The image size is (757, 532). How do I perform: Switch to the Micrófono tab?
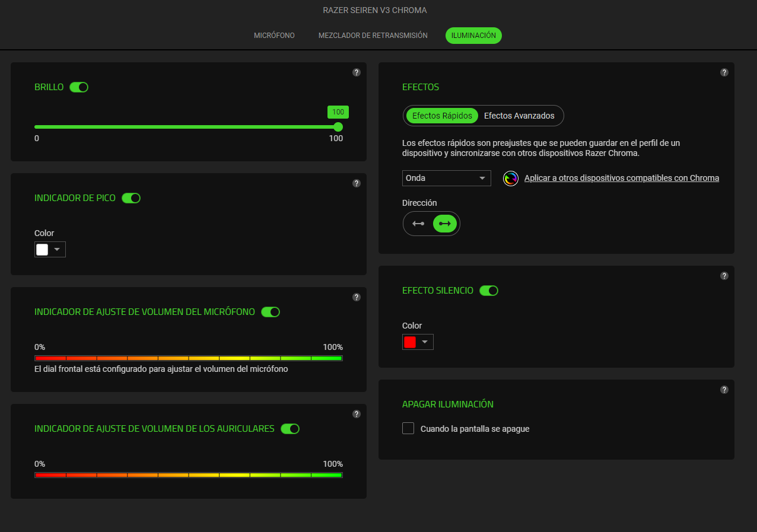(x=274, y=36)
